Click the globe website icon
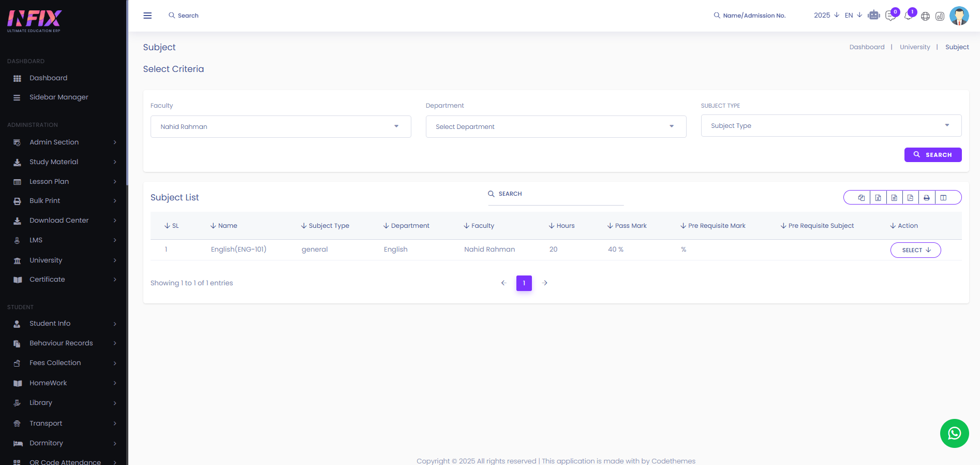This screenshot has width=980, height=465. (925, 16)
